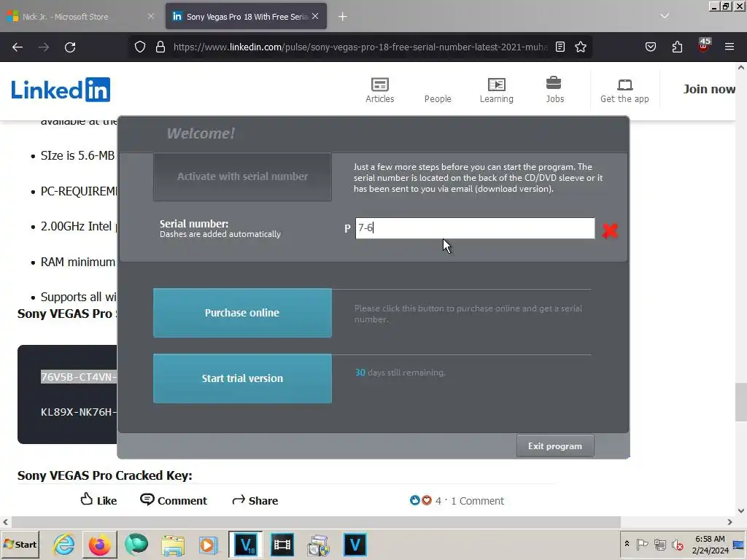
Task: Open LinkedIn Learning section
Action: click(x=496, y=90)
